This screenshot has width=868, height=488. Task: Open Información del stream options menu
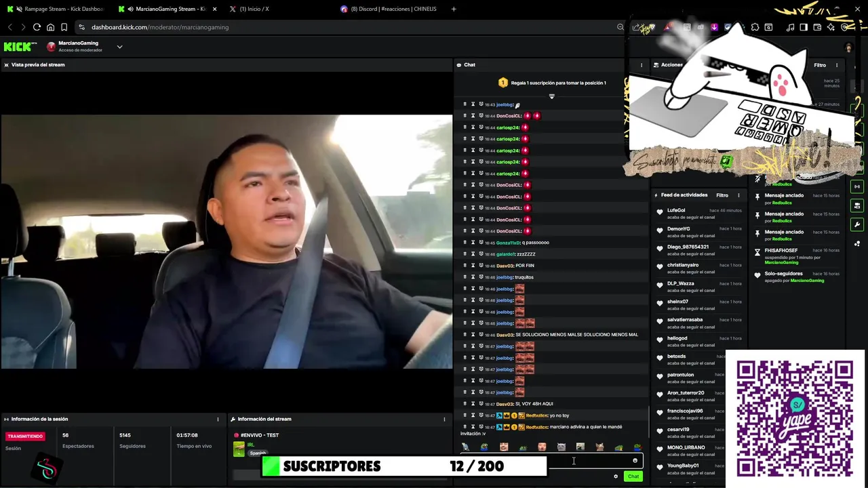coord(444,419)
